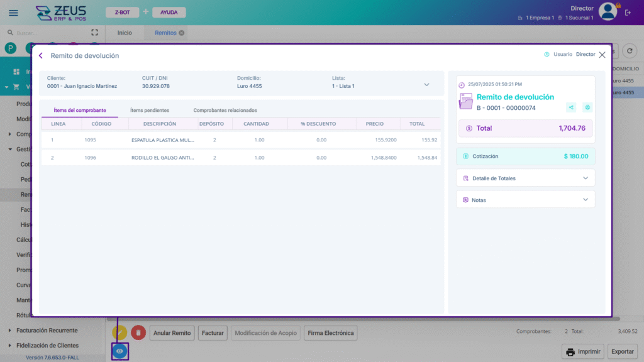Image resolution: width=644 pixels, height=362 pixels.
Task: Click the Z-BOT button
Action: pyautogui.click(x=123, y=13)
